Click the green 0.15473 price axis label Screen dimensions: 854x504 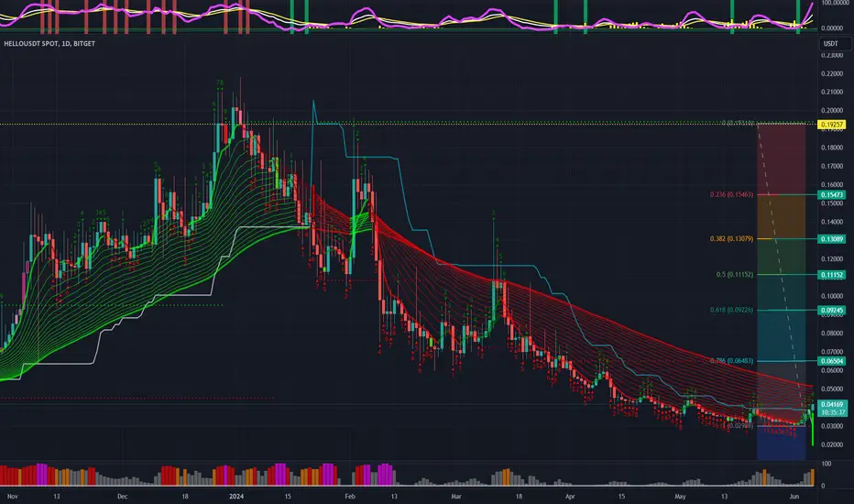pos(832,194)
